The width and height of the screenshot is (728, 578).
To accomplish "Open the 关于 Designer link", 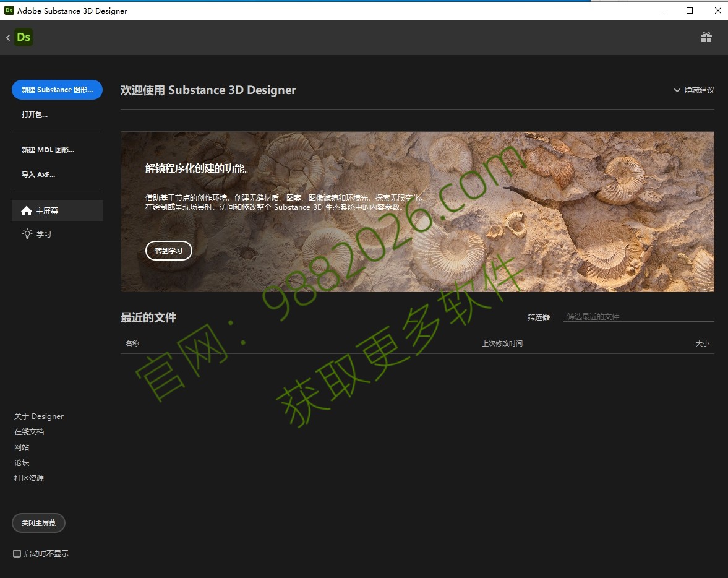I will click(x=39, y=416).
